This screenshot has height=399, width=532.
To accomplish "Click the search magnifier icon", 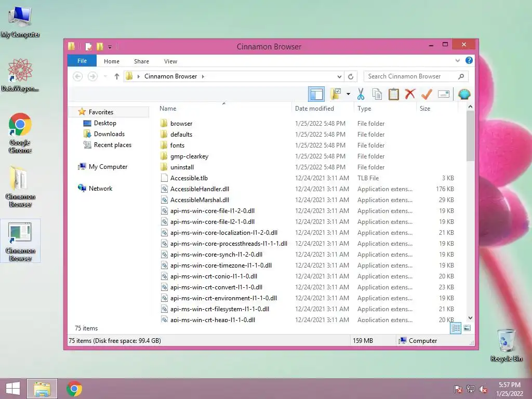I will point(461,76).
